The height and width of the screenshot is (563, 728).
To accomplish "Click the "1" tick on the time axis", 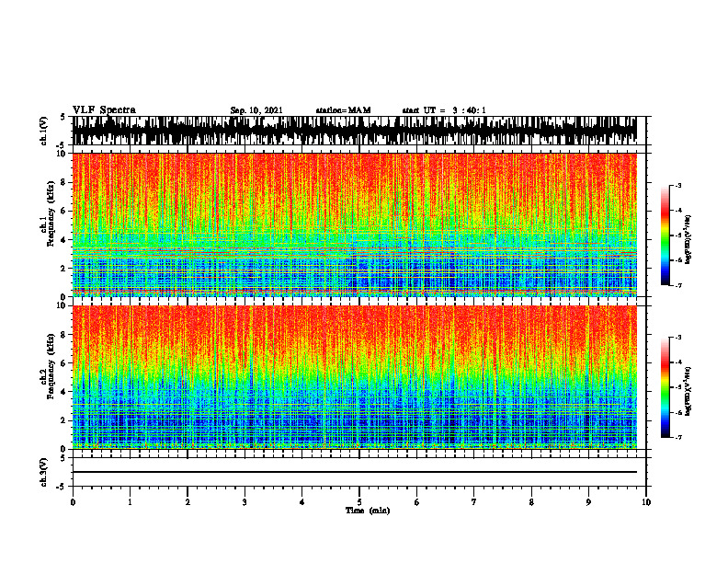I will [130, 502].
